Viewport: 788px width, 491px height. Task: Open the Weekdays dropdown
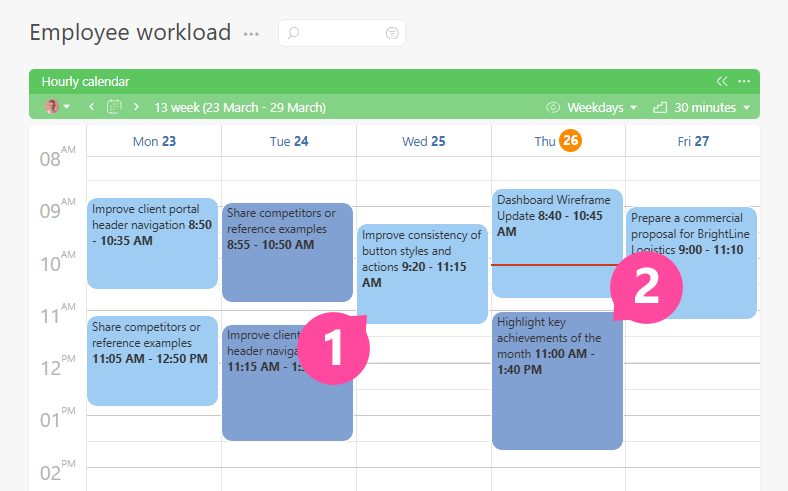point(602,107)
